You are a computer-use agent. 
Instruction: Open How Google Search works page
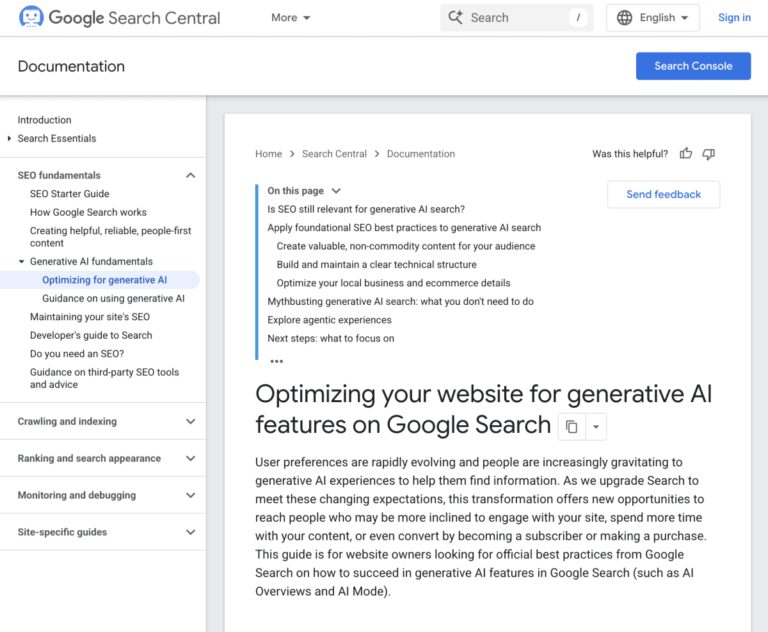88,212
